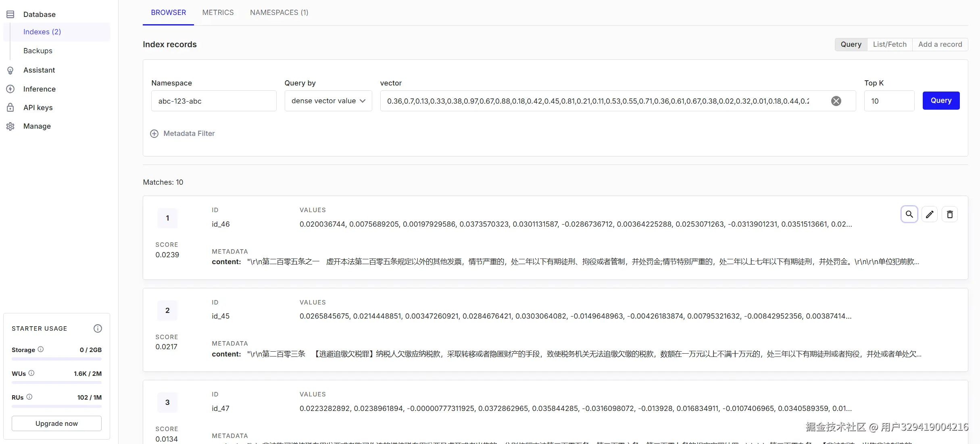Click the trash delete icon on record id_46
Viewport: 980px width, 444px height.
[949, 214]
